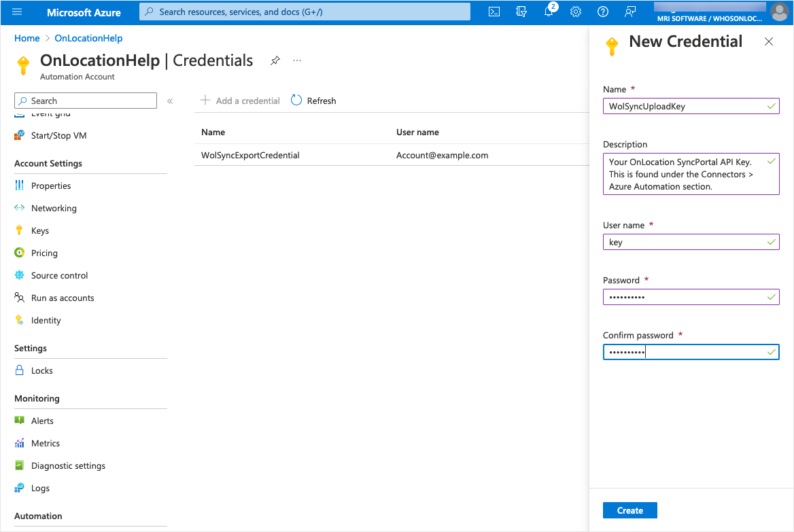
Task: Sort by Name column header
Action: click(213, 132)
